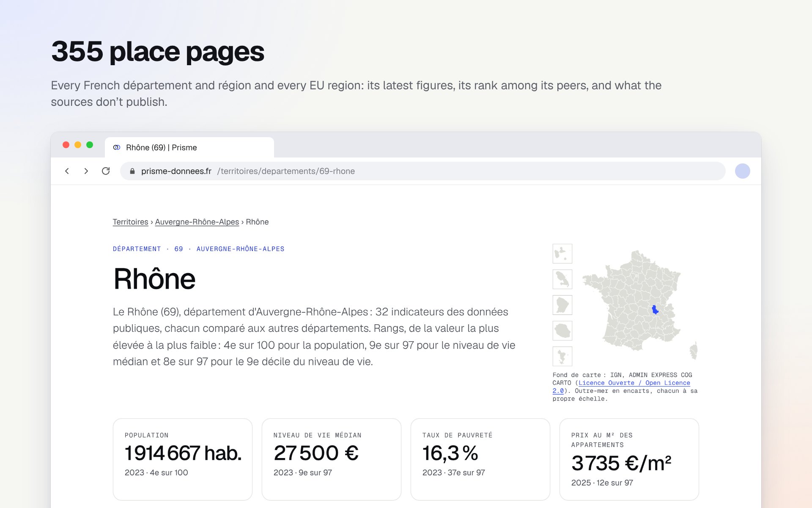Click the red close window dot

[66, 145]
